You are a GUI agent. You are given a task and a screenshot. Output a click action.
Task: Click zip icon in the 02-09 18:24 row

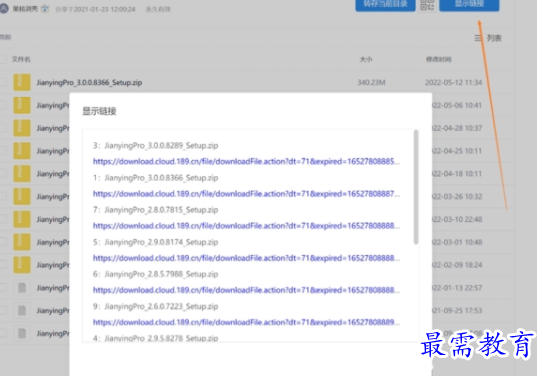(x=22, y=265)
